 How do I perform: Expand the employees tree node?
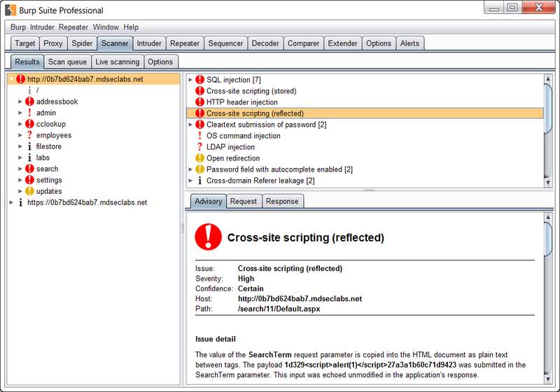click(x=20, y=135)
